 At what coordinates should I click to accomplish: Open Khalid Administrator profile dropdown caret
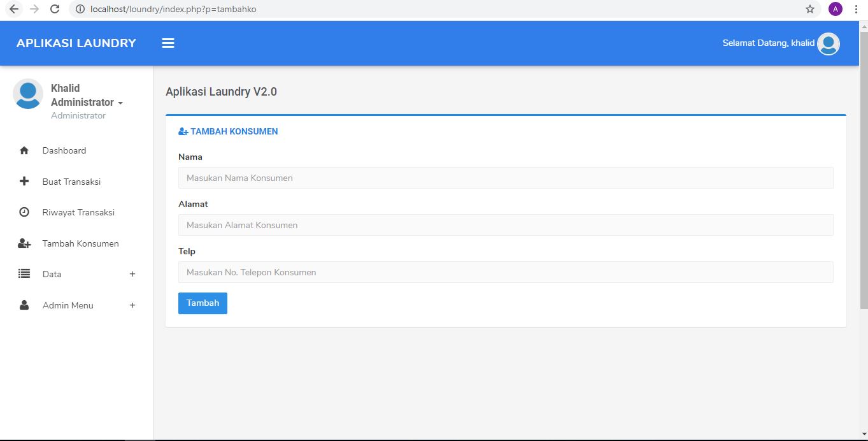(120, 103)
